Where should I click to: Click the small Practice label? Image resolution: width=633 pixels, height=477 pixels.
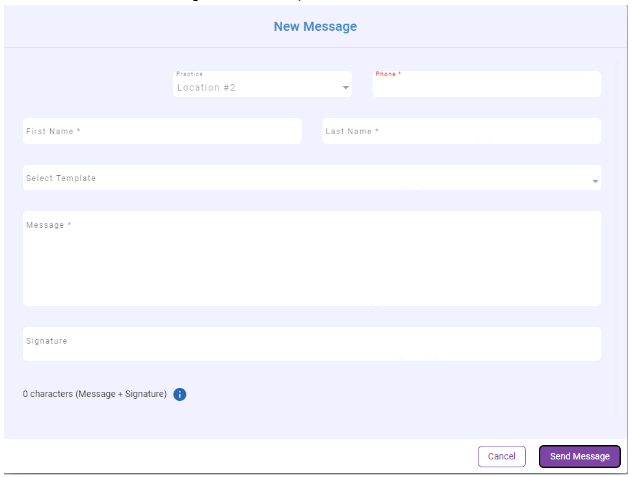click(189, 74)
